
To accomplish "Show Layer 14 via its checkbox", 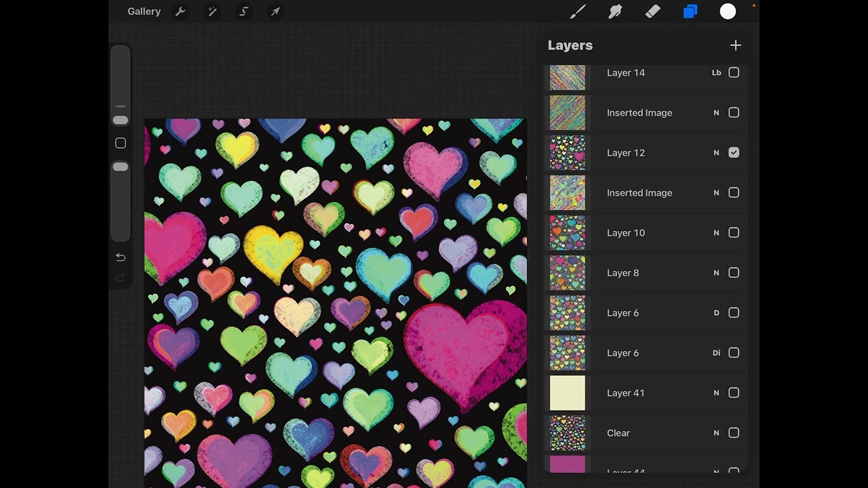I will click(x=734, y=73).
